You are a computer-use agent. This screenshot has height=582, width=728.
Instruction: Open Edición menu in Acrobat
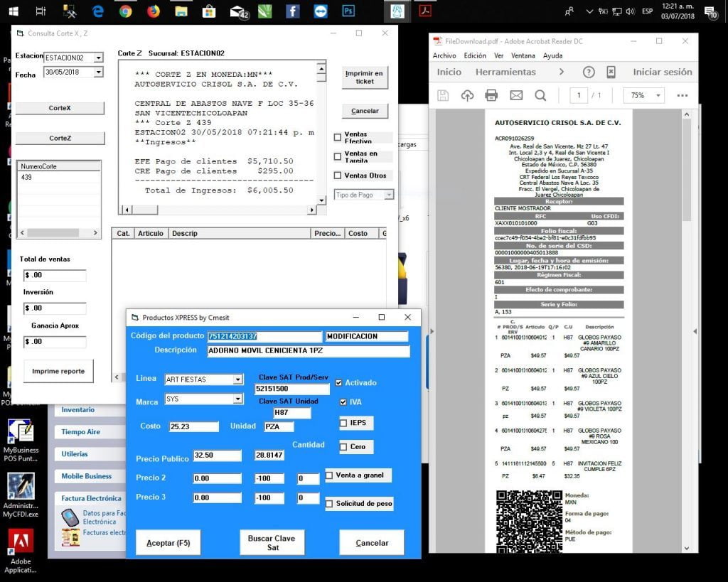475,55
